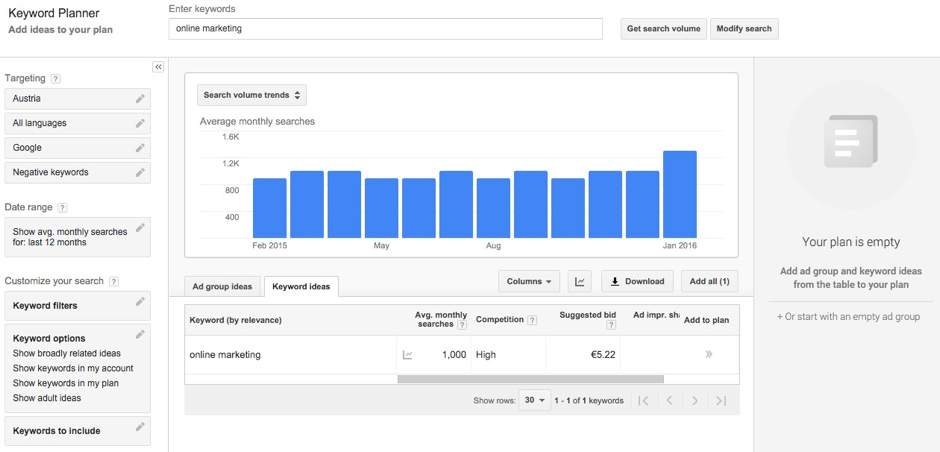This screenshot has height=452, width=940.
Task: Click the €5.22 suggested bid value
Action: pos(602,355)
